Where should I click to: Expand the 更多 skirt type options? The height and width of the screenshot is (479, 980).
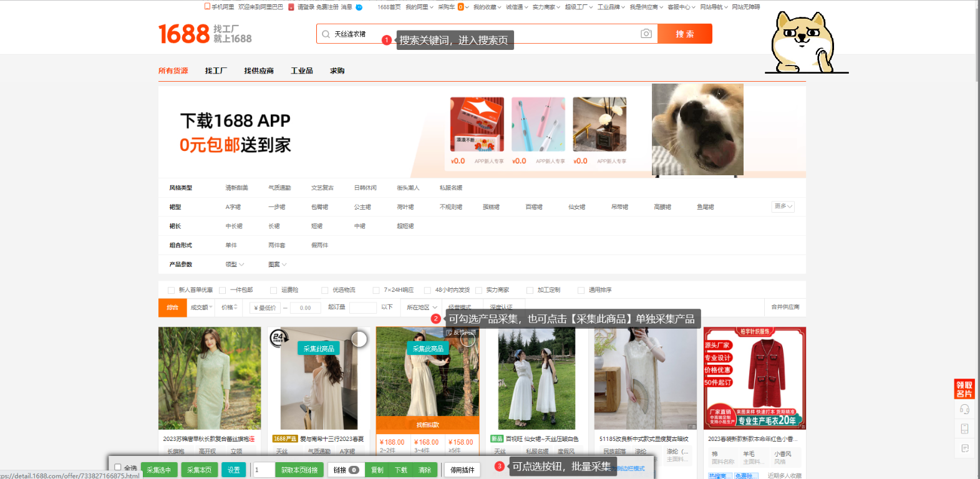(x=783, y=206)
